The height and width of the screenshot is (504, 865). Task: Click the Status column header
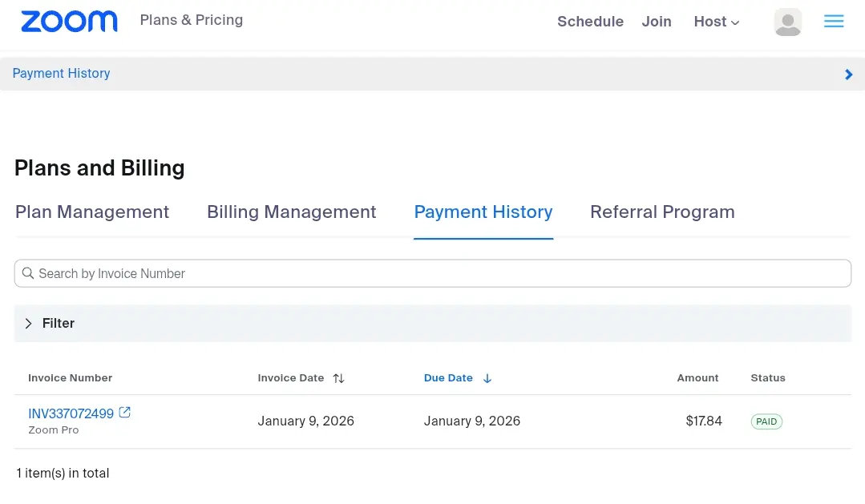click(768, 377)
